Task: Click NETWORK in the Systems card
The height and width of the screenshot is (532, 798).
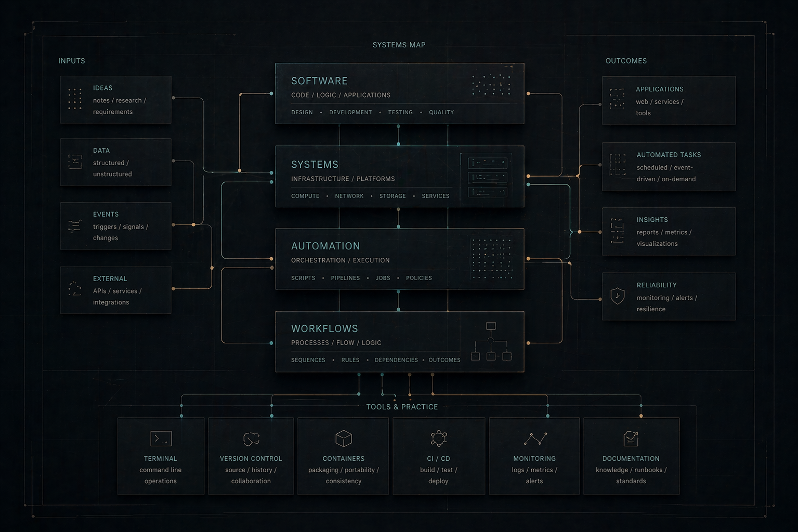Action: click(x=349, y=196)
